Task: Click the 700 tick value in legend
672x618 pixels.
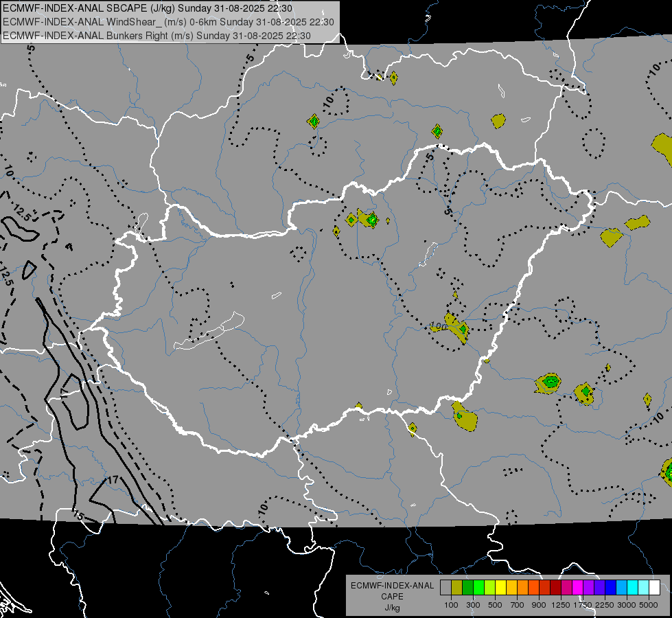Action: click(518, 605)
